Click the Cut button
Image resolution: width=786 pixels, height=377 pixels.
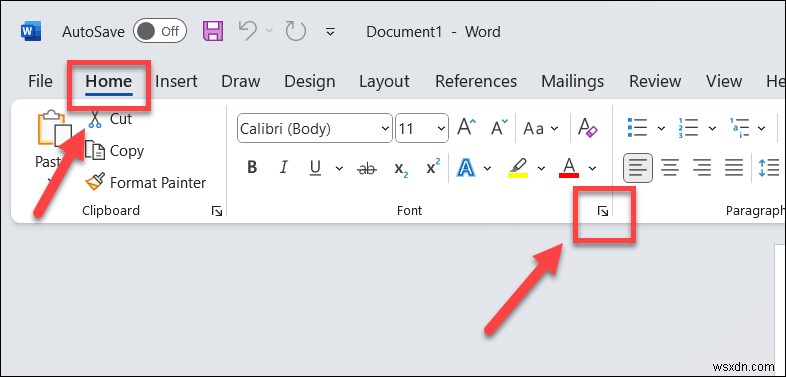[110, 119]
